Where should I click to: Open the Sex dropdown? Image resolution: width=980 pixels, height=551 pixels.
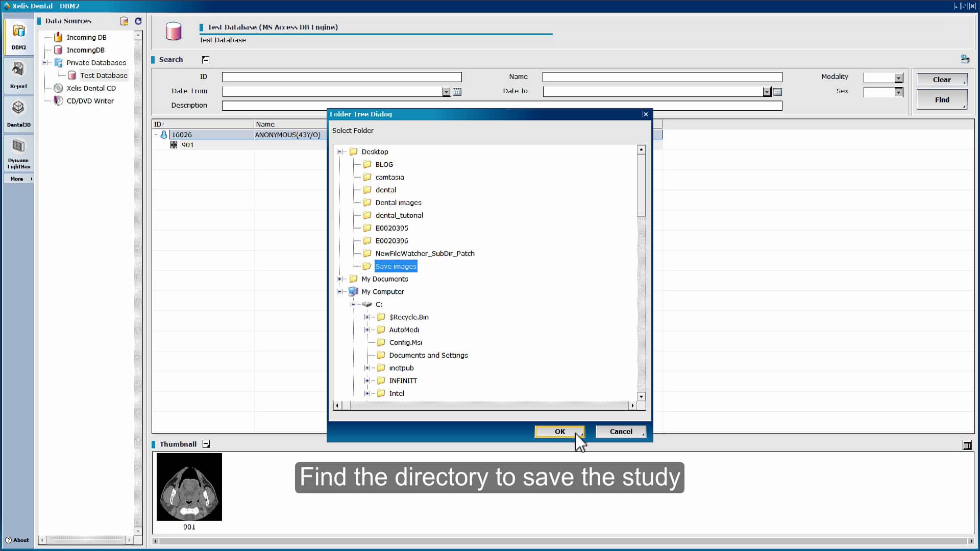pos(899,92)
